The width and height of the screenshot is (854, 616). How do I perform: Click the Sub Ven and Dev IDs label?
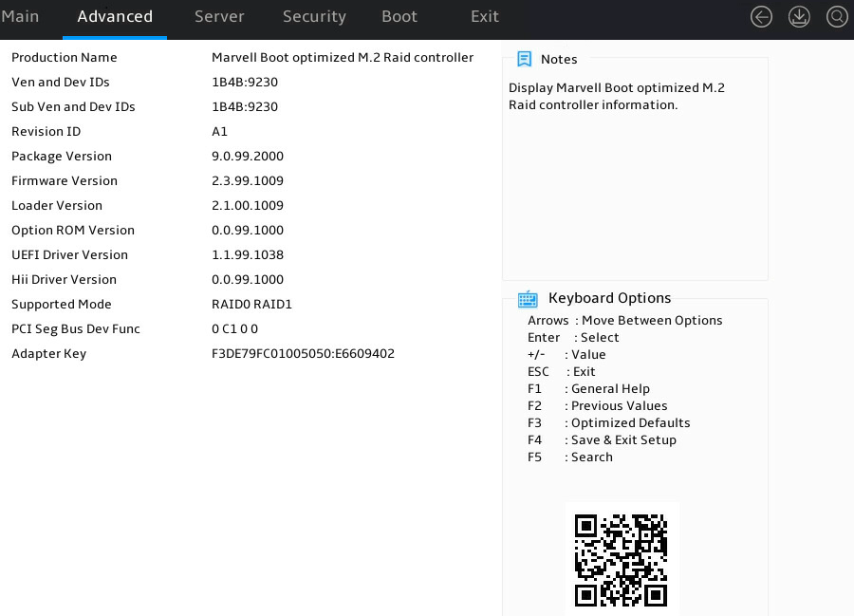pos(73,106)
